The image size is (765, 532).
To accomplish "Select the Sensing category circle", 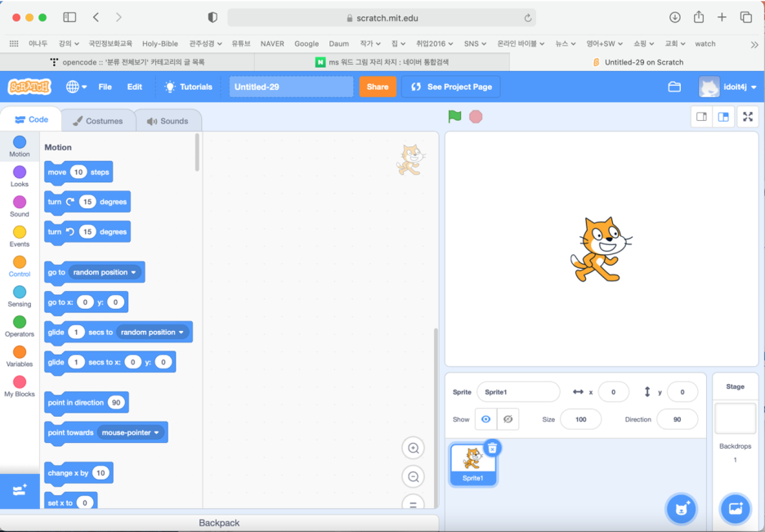I will pyautogui.click(x=20, y=292).
